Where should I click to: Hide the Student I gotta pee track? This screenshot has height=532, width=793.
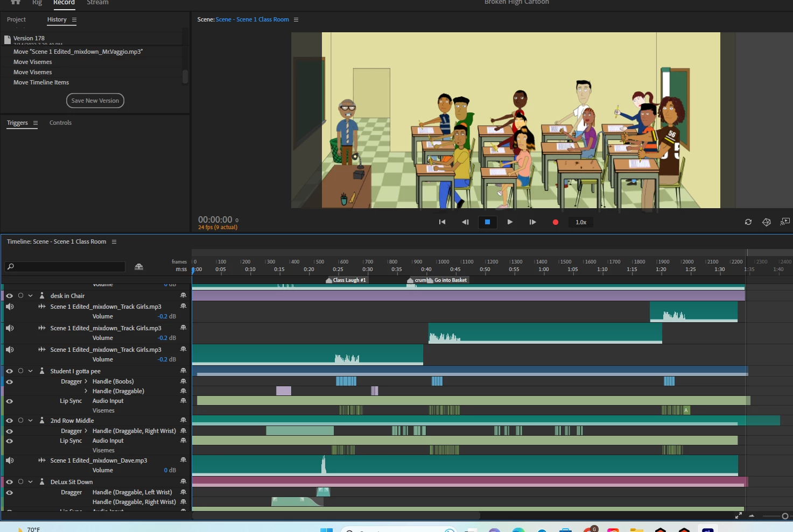tap(9, 371)
